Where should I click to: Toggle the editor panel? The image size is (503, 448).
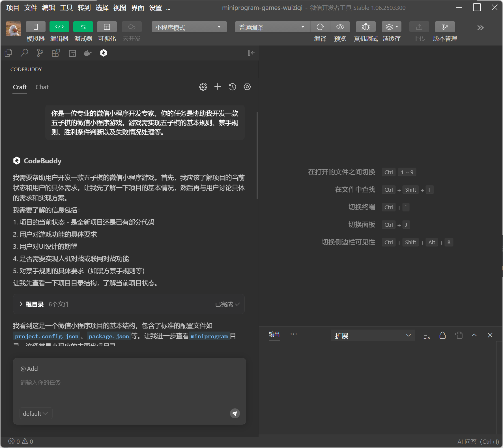(59, 27)
